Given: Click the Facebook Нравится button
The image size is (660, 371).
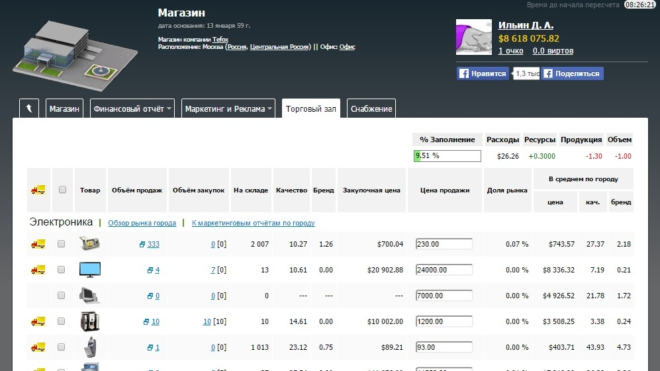Looking at the screenshot, I should tap(483, 73).
